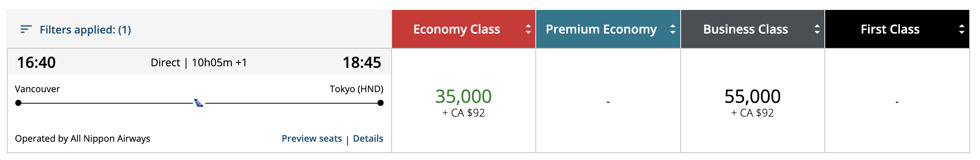Select the Economy Class column header
Image resolution: width=980 pixels, height=160 pixels.
coord(456,29)
